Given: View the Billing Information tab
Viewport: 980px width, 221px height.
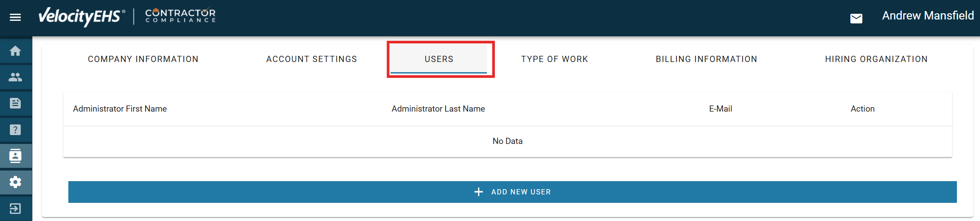Looking at the screenshot, I should click(706, 59).
